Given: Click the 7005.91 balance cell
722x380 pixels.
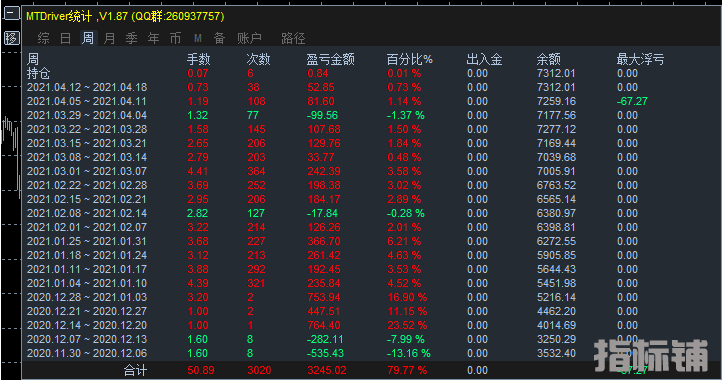Looking at the screenshot, I should click(x=556, y=171).
